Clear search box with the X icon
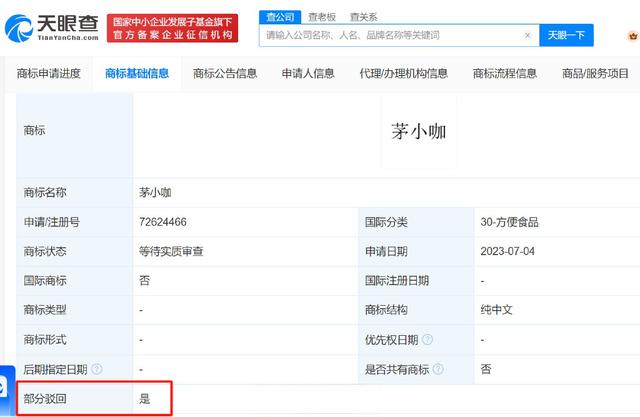 [x=528, y=35]
